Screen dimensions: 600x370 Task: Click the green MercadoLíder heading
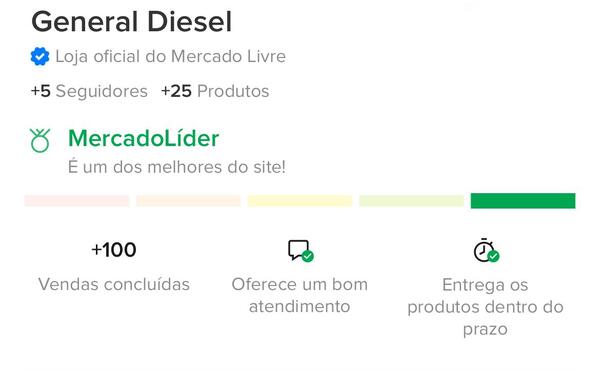click(143, 138)
